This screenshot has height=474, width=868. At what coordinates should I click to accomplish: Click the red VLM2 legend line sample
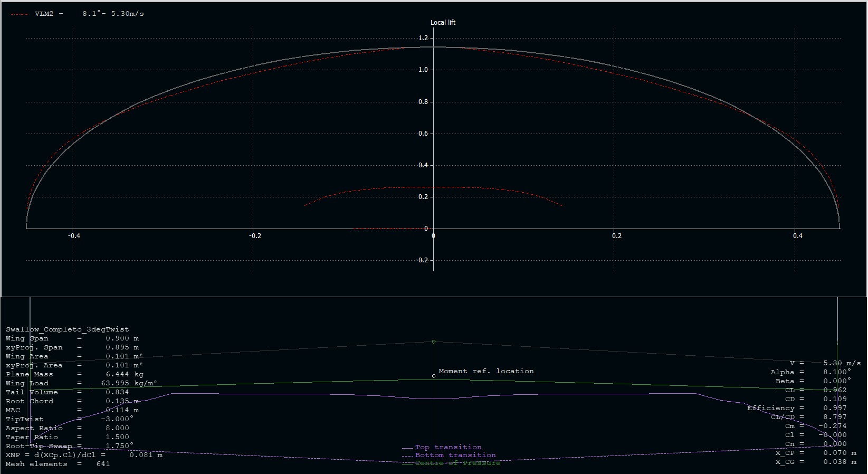click(19, 14)
